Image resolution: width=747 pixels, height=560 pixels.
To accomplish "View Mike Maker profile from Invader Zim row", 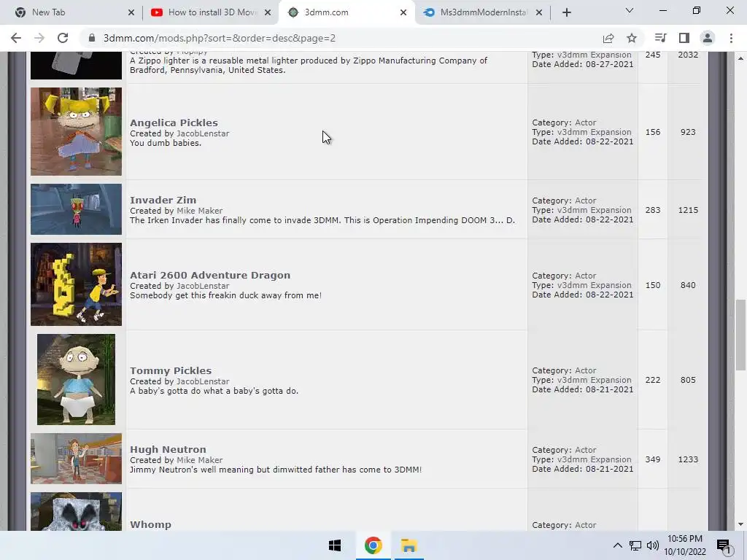I will pyautogui.click(x=200, y=211).
